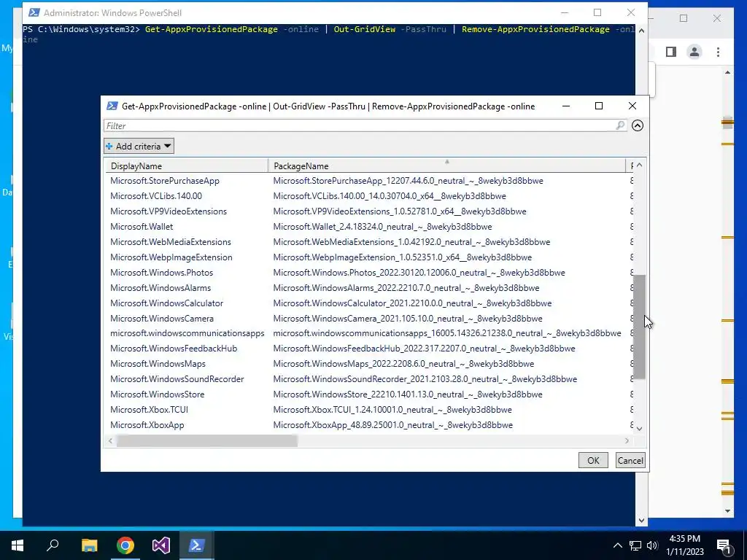The height and width of the screenshot is (560, 747).
Task: Minimize the grid view window
Action: 566,106
